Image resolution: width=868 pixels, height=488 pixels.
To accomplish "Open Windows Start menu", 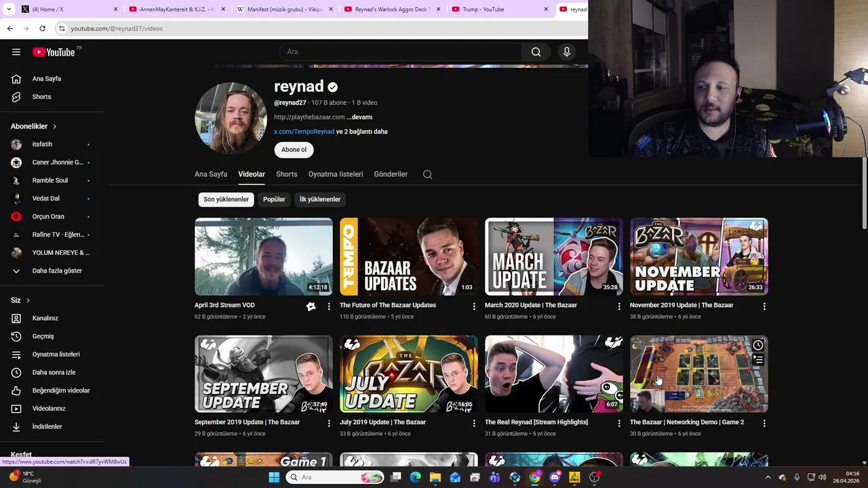I will click(274, 477).
